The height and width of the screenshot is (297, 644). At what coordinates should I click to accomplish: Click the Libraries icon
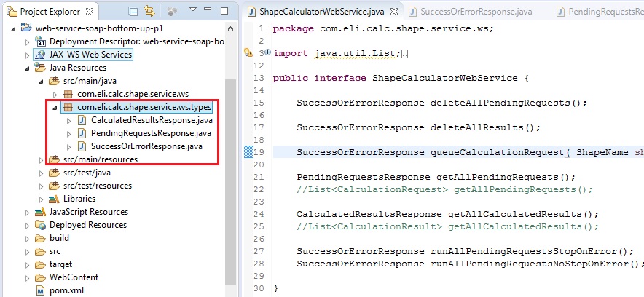click(x=54, y=199)
